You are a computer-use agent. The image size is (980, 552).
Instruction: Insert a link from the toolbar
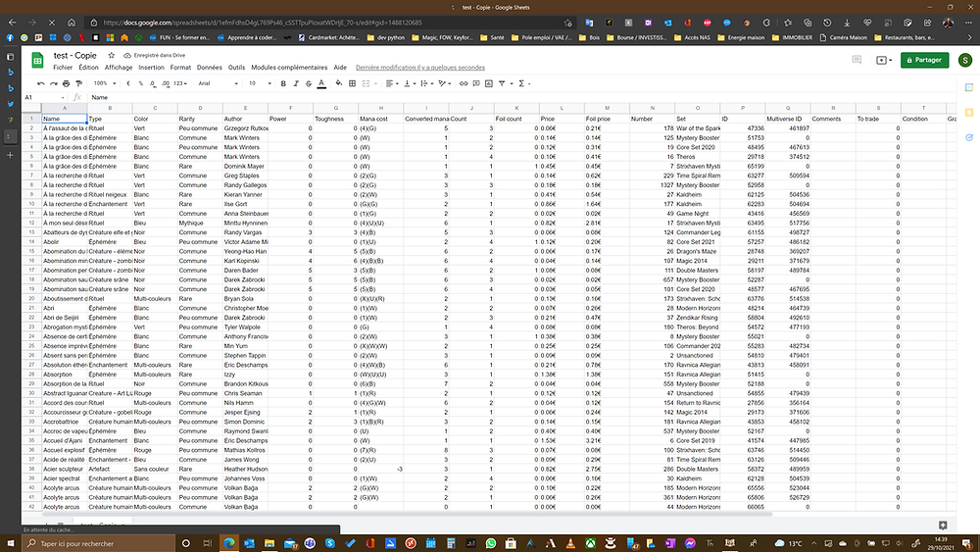(464, 83)
